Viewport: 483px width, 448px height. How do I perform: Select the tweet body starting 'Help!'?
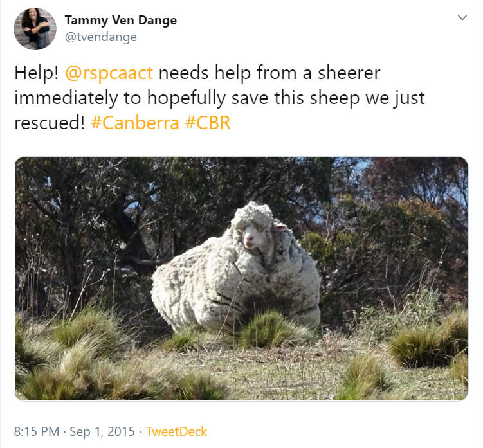(219, 98)
